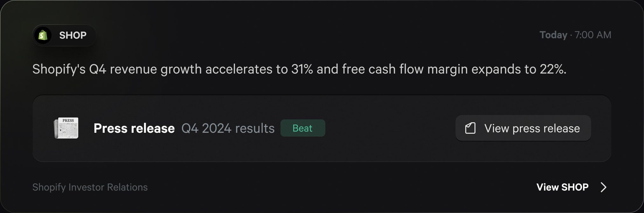Click the right chevron next to View SHOP
The width and height of the screenshot is (644, 213).
click(603, 187)
